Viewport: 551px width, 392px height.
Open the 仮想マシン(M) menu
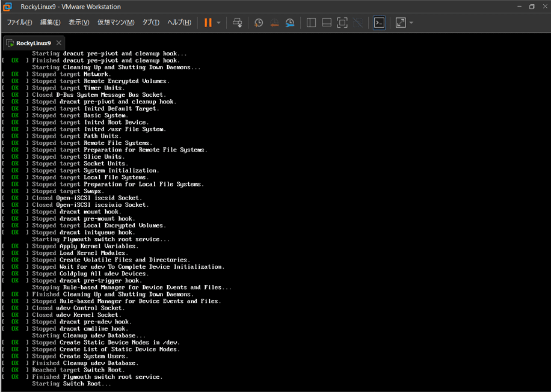[115, 22]
